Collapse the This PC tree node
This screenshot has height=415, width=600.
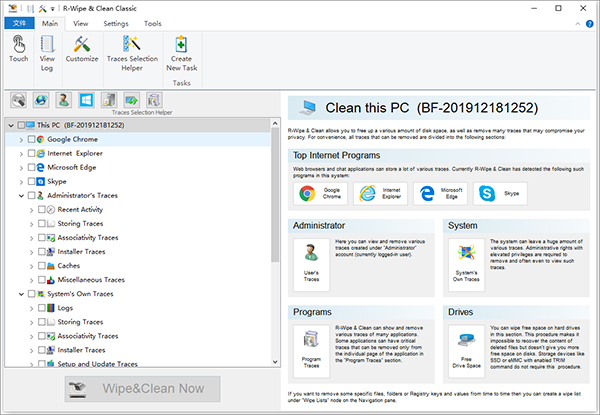tap(11, 125)
